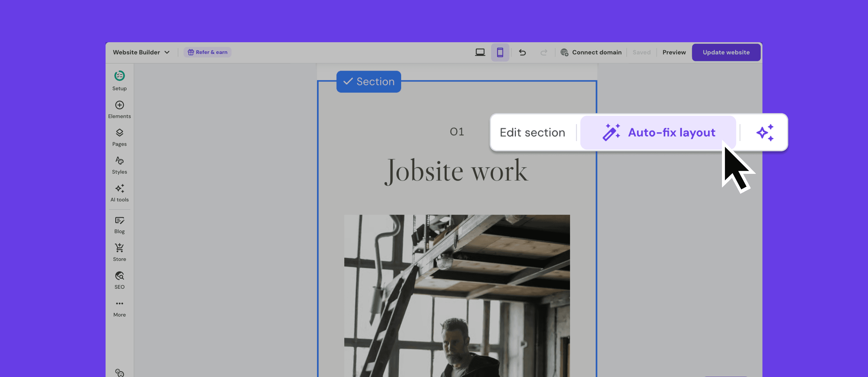Open the site Preview

pyautogui.click(x=674, y=52)
